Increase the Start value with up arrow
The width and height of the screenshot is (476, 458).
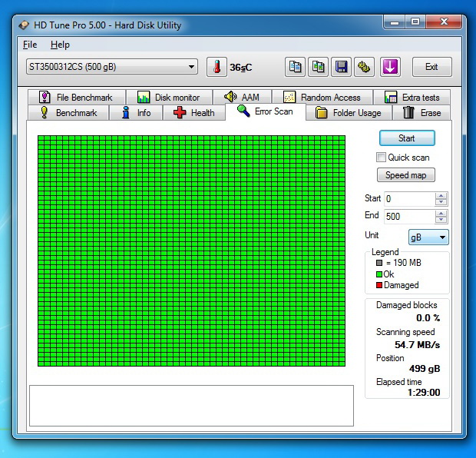tap(441, 196)
